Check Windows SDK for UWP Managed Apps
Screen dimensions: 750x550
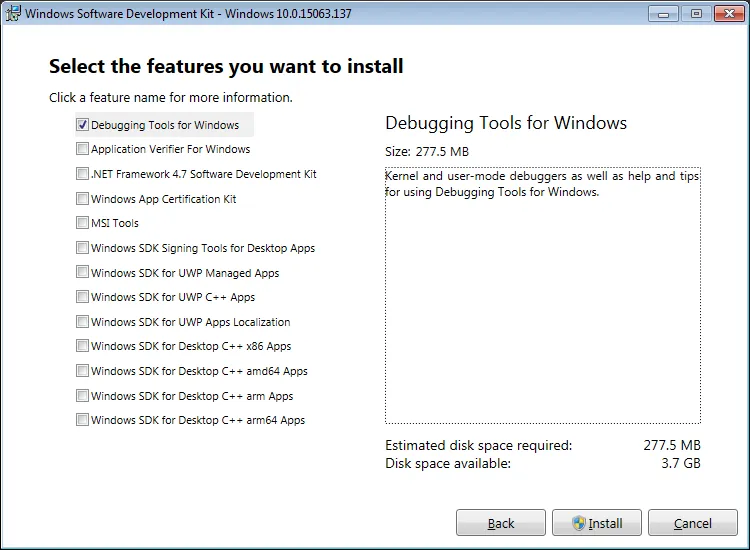pos(82,272)
